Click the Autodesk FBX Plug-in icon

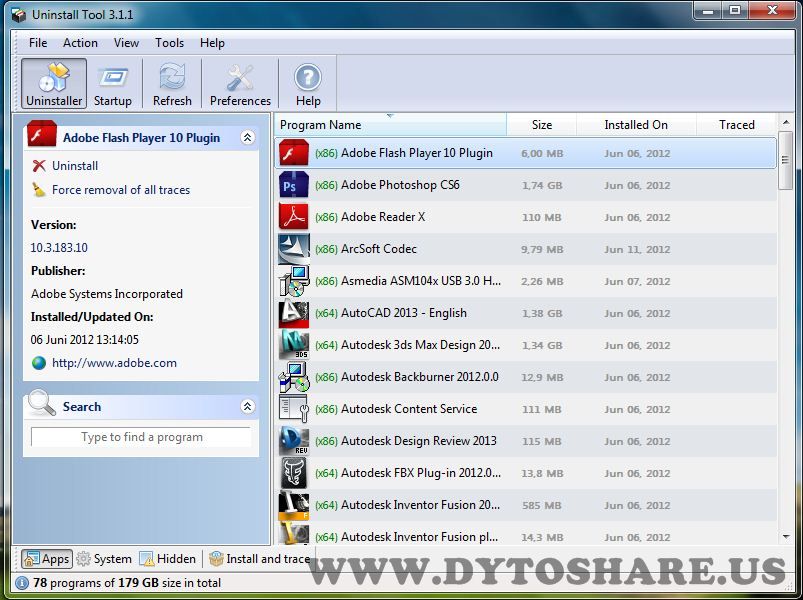293,473
